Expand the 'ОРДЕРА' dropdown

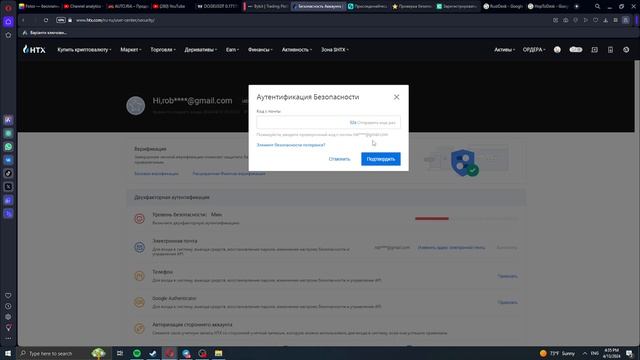click(x=534, y=50)
